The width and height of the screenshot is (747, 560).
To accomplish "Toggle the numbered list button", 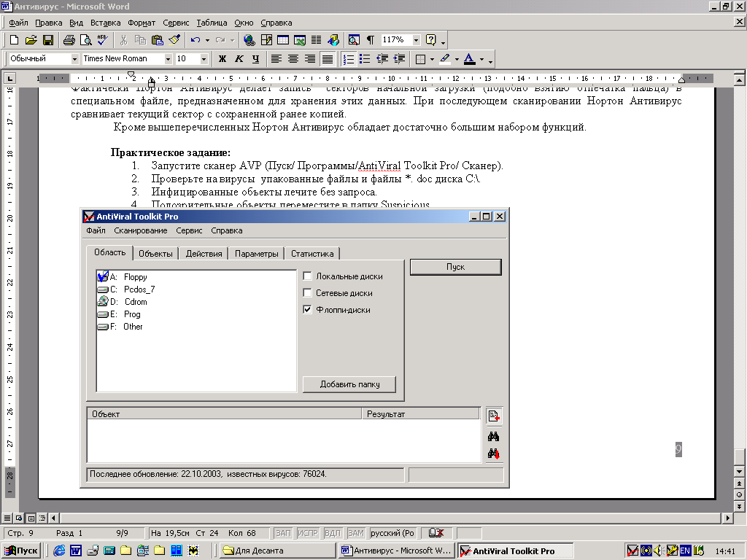I will pyautogui.click(x=348, y=58).
